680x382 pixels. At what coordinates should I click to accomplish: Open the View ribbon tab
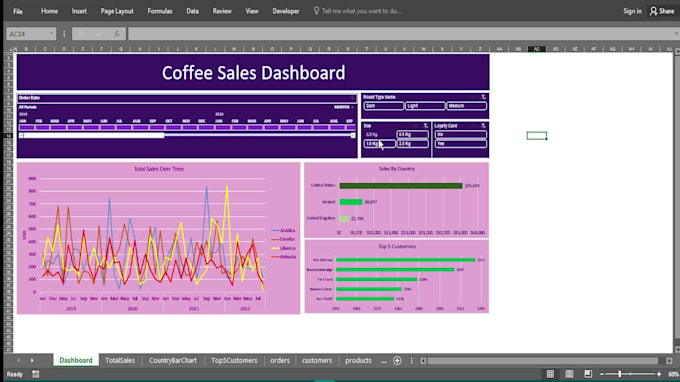coord(252,11)
